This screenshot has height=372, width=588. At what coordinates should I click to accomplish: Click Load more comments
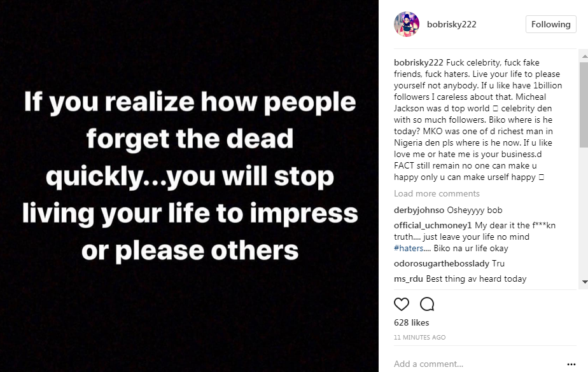[x=437, y=193]
